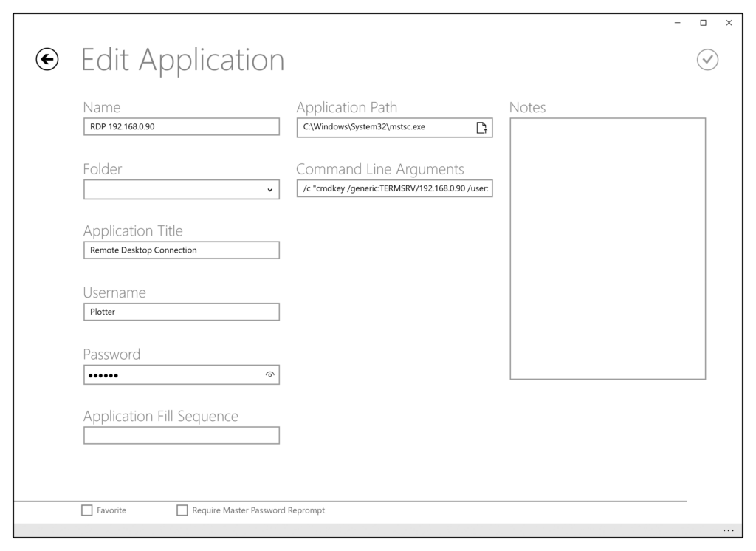Screen dimensions: 756x551
Task: Click the save checkmark icon
Action: click(707, 59)
